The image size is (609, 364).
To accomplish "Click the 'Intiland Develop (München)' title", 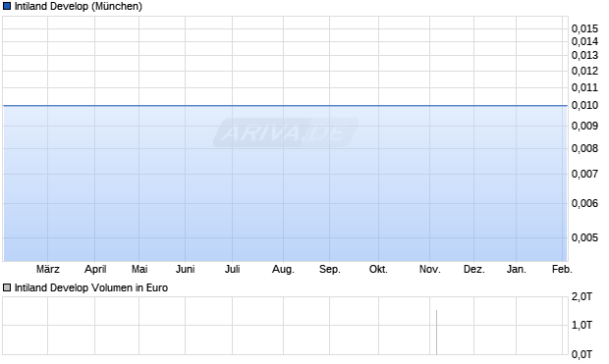I will [x=79, y=6].
